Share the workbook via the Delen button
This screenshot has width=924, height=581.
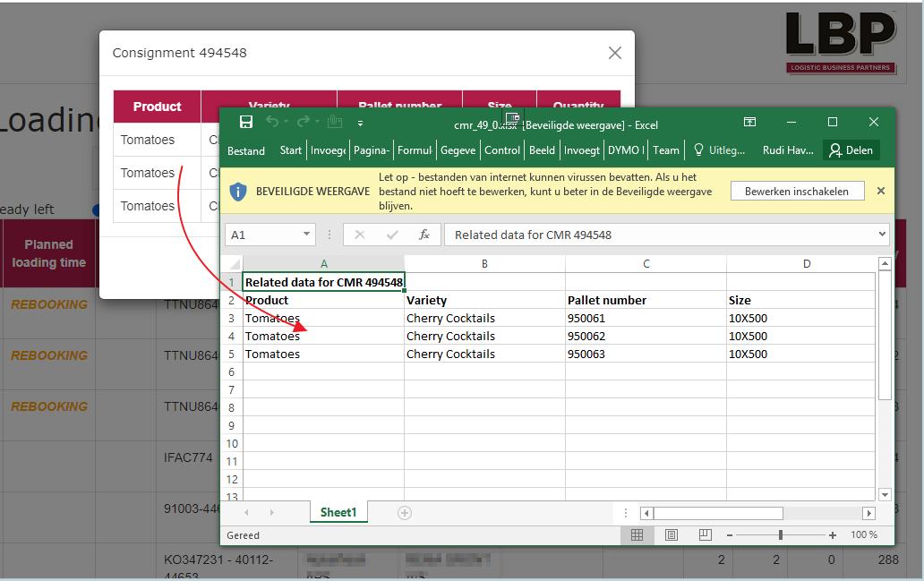pyautogui.click(x=851, y=150)
